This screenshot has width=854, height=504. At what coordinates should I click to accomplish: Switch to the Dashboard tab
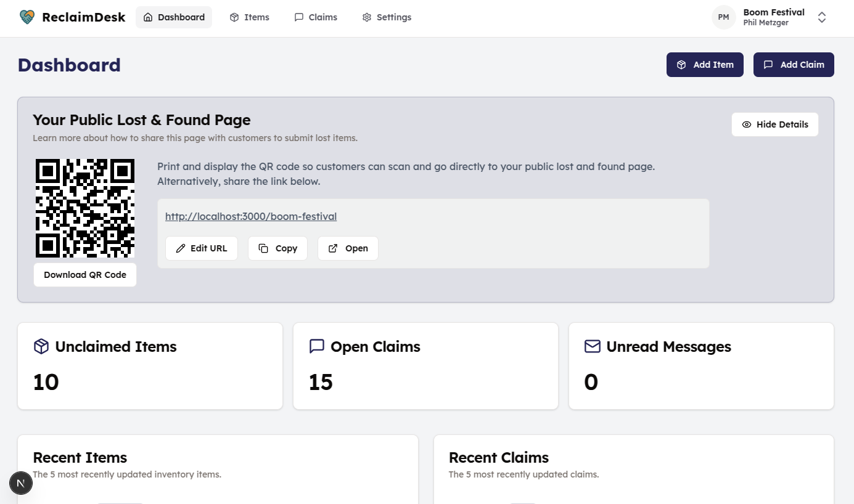pyautogui.click(x=174, y=17)
